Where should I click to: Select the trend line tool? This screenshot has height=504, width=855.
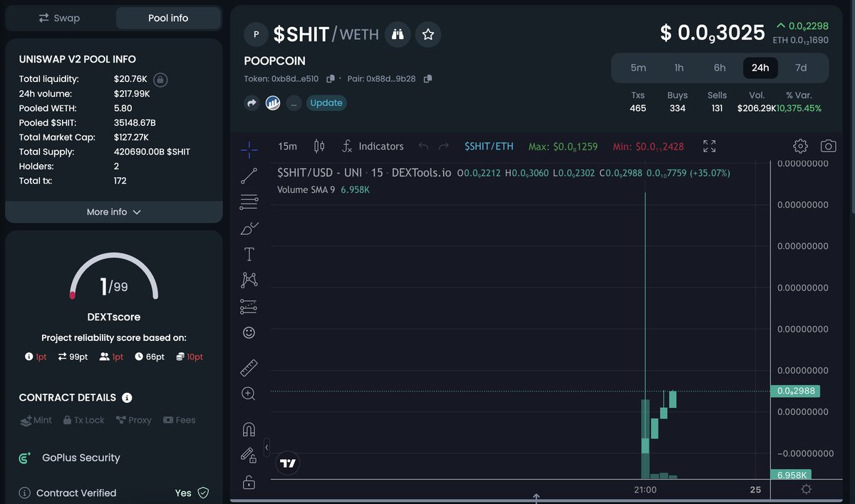point(249,176)
